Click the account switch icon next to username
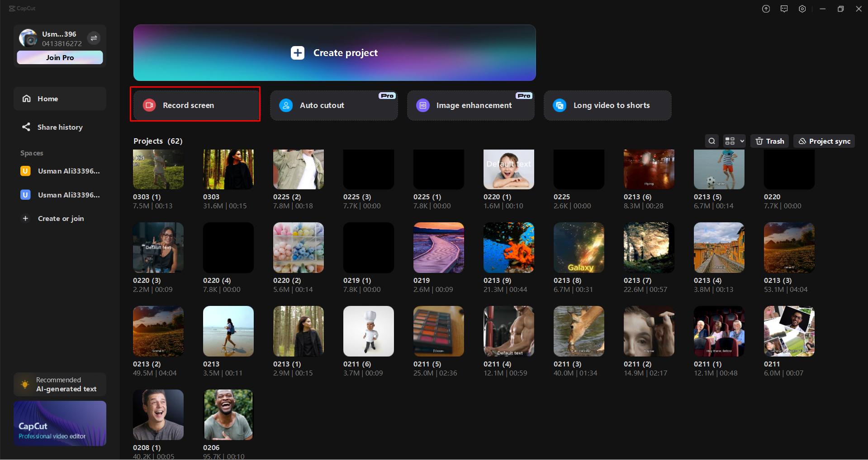The width and height of the screenshot is (868, 460). (x=94, y=38)
